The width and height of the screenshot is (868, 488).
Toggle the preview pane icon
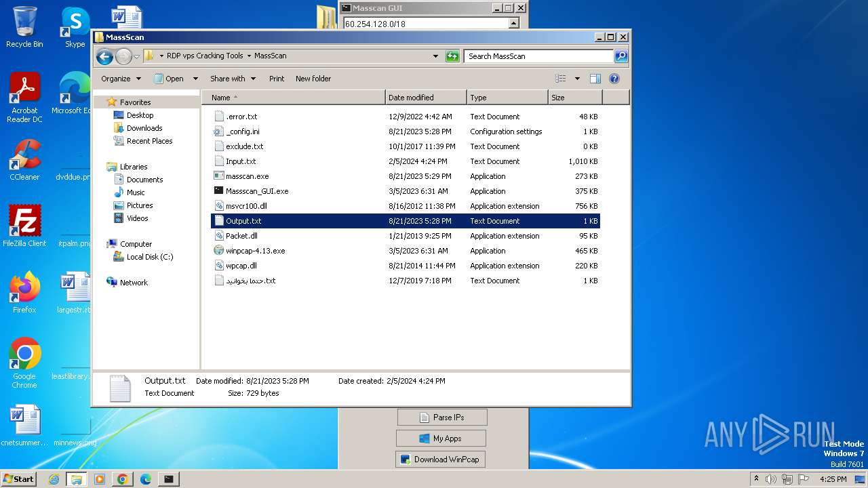pyautogui.click(x=595, y=79)
